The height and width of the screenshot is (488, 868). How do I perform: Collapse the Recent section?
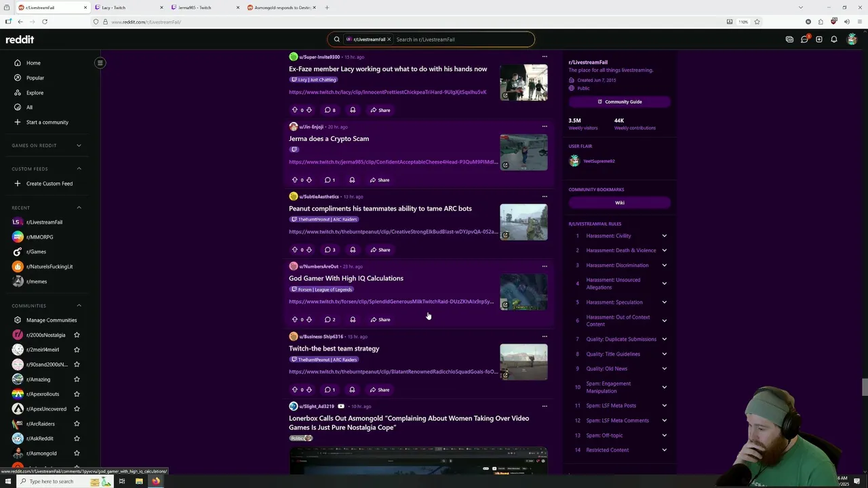79,207
